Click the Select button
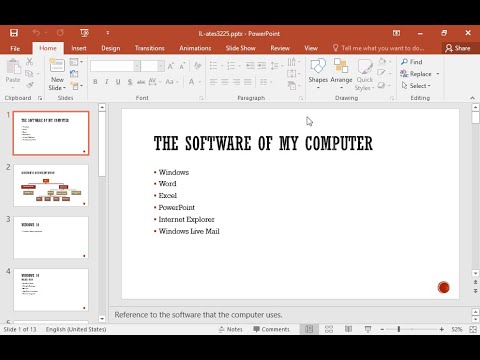 416,86
